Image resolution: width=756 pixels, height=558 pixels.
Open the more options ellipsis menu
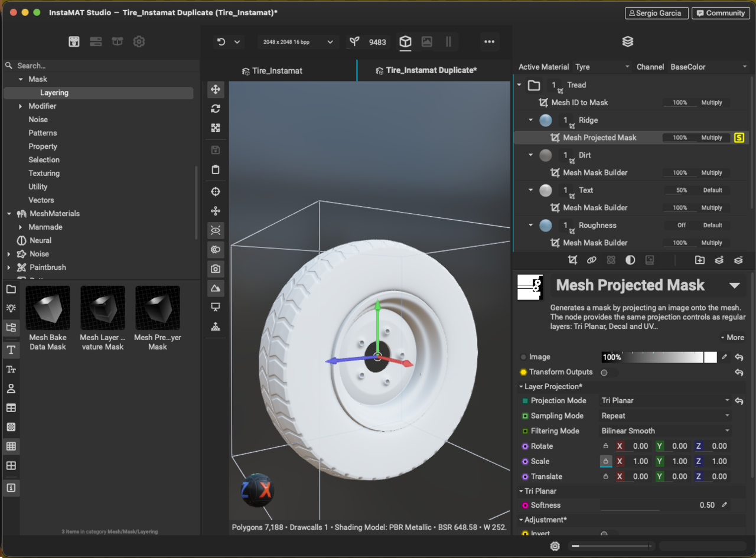pos(489,42)
